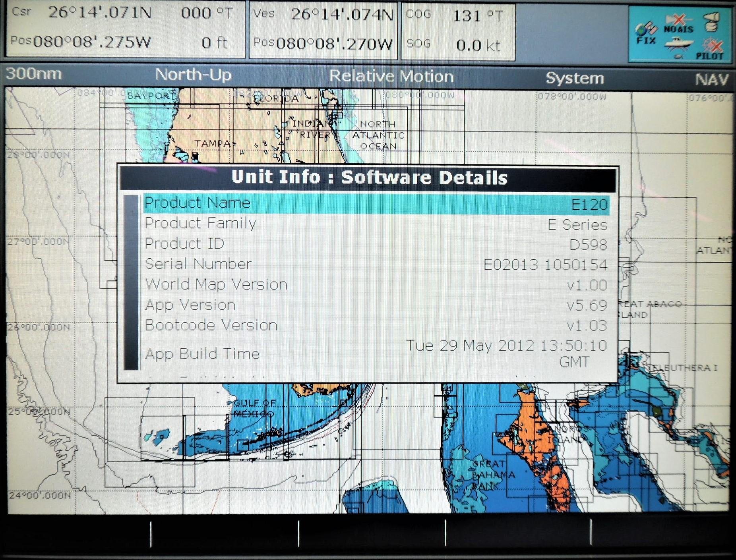Click the E02013 1050154 serial value
This screenshot has height=560, width=736.
point(545,265)
